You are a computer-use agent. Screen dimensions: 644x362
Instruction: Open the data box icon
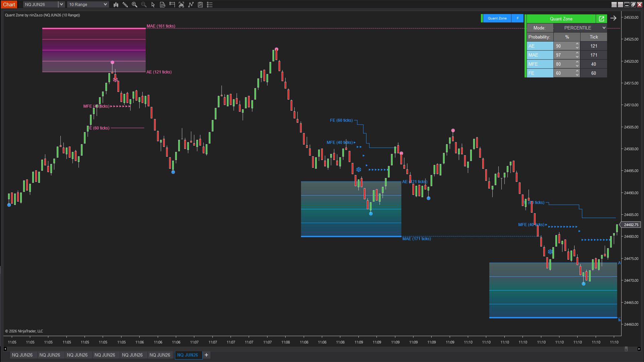coord(162,5)
